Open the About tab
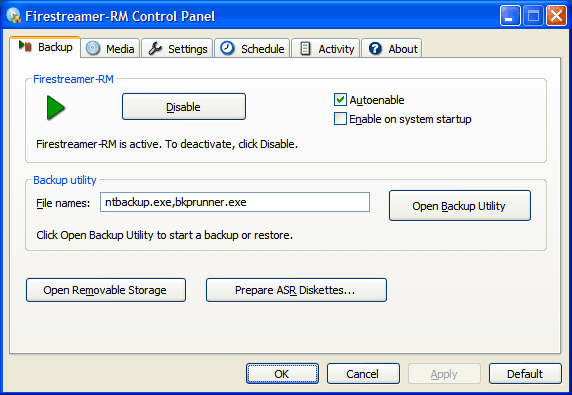 click(392, 49)
